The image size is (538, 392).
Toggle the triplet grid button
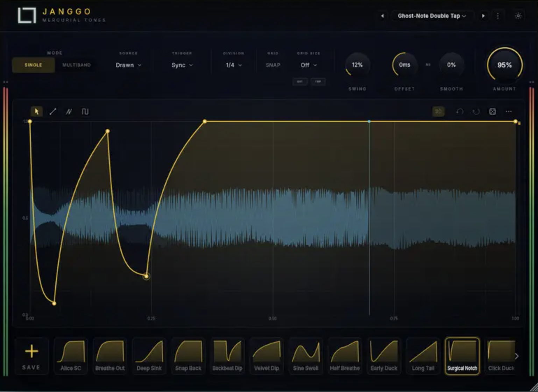(318, 81)
